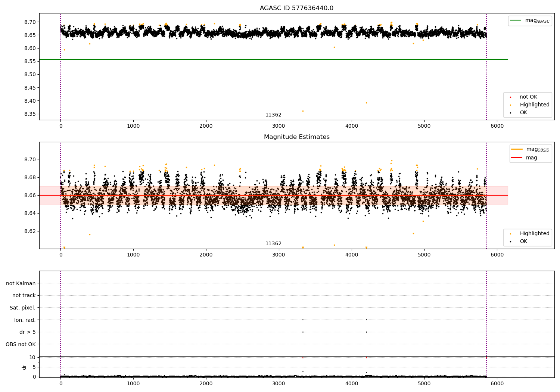560x392 pixels.
Task: Select the 'OK' legend entry in top plot
Action: (x=523, y=113)
